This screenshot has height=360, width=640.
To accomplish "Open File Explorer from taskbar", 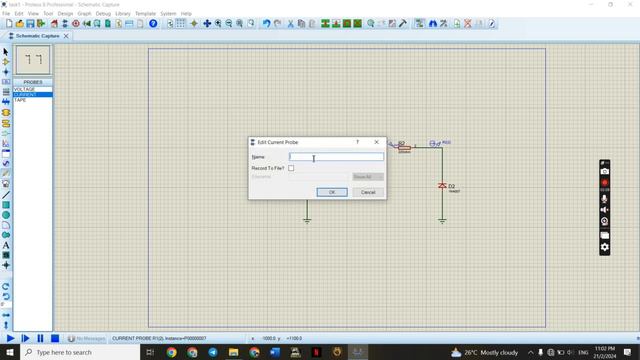I will pyautogui.click(x=233, y=352).
